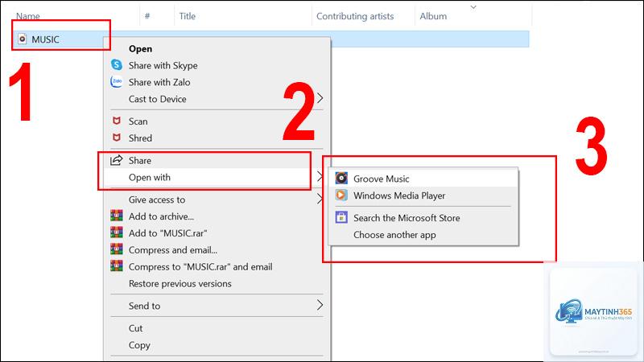Choose Open from the context menu
The height and width of the screenshot is (362, 644).
click(140, 48)
